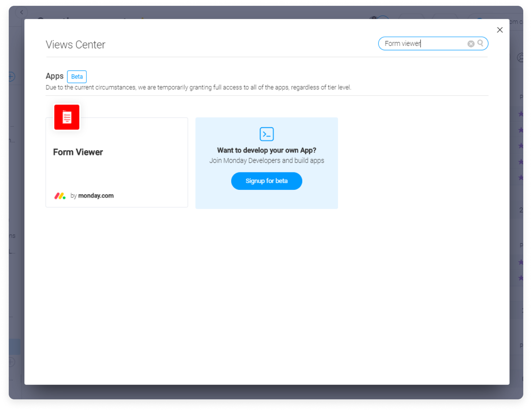Clear the search field with the x icon

coord(471,44)
